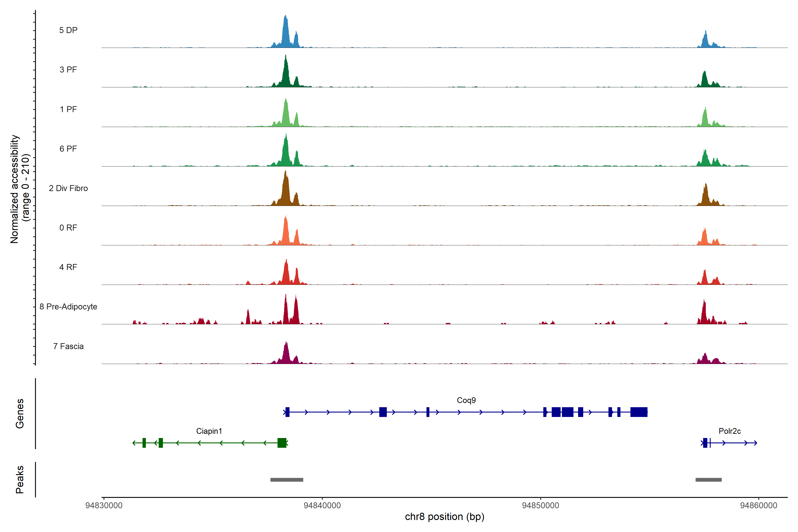The height and width of the screenshot is (532, 798).
Task: Click the 3 PF track label
Action: coord(68,70)
